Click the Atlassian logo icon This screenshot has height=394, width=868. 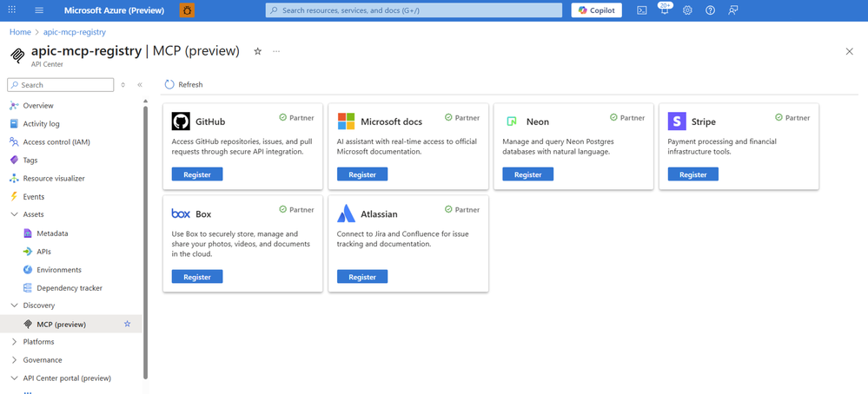point(346,213)
